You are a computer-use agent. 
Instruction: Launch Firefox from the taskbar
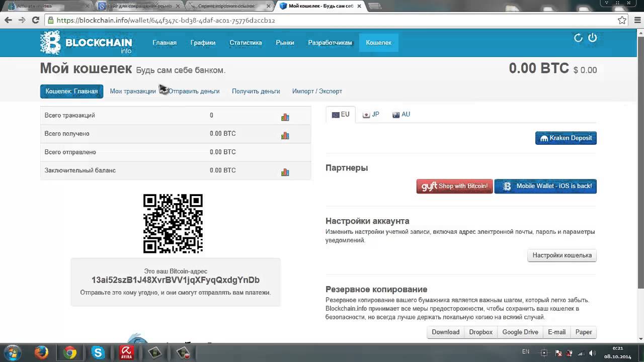[x=41, y=352]
